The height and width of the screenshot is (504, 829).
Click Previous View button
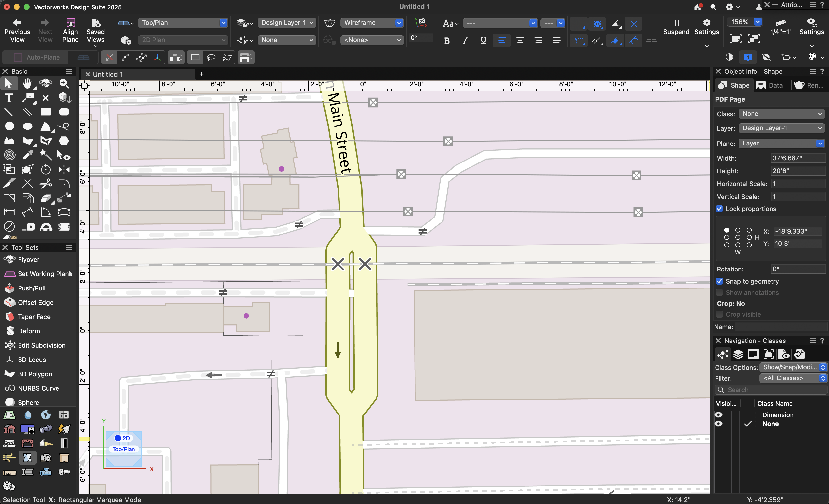pyautogui.click(x=17, y=31)
